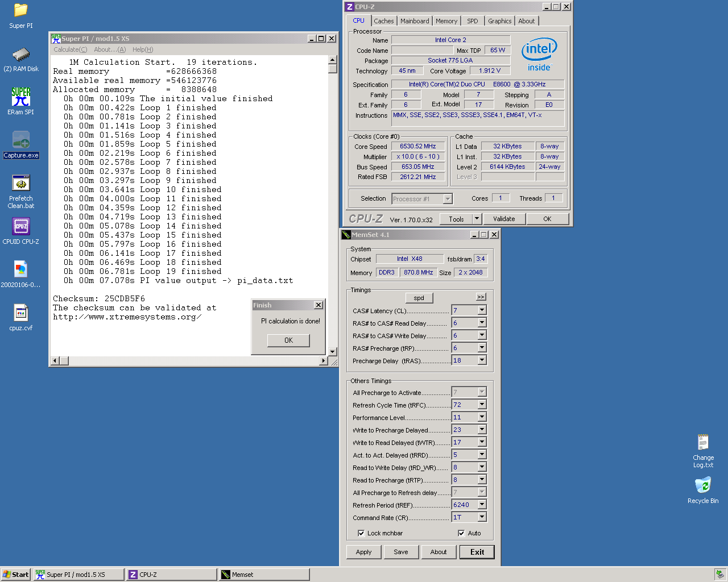Launch the ERam SPI desktop shortcut
The width and height of the screenshot is (728, 582).
pyautogui.click(x=21, y=101)
